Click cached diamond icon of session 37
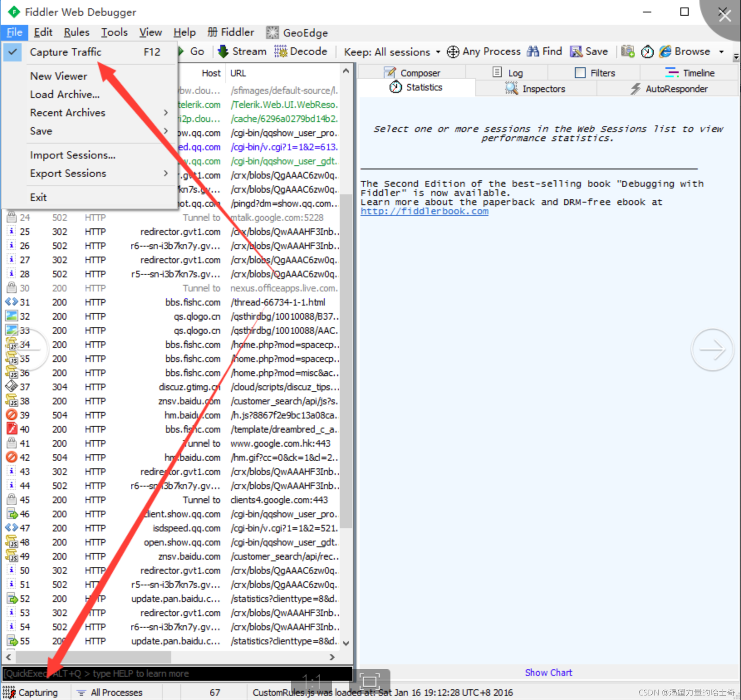Image resolution: width=741 pixels, height=700 pixels. 11,387
